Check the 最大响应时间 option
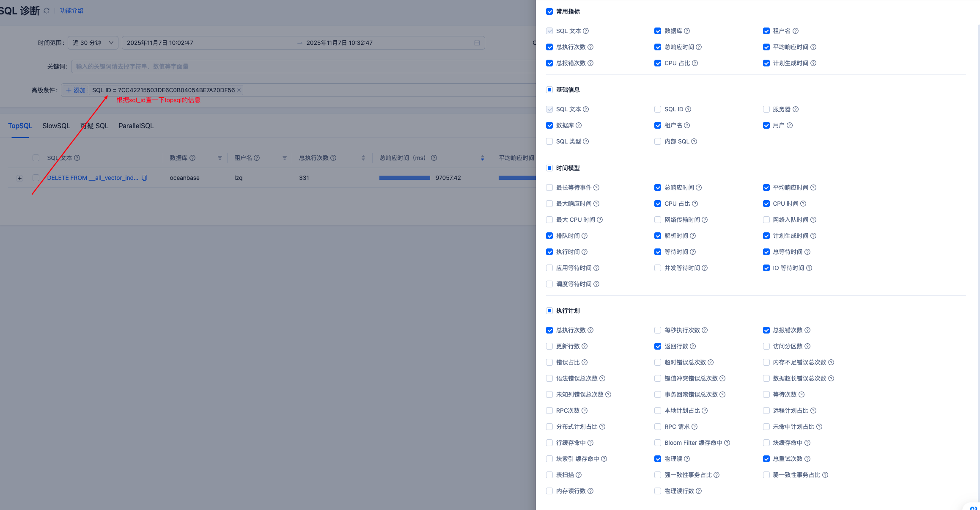Viewport: 980px width, 510px height. point(549,204)
